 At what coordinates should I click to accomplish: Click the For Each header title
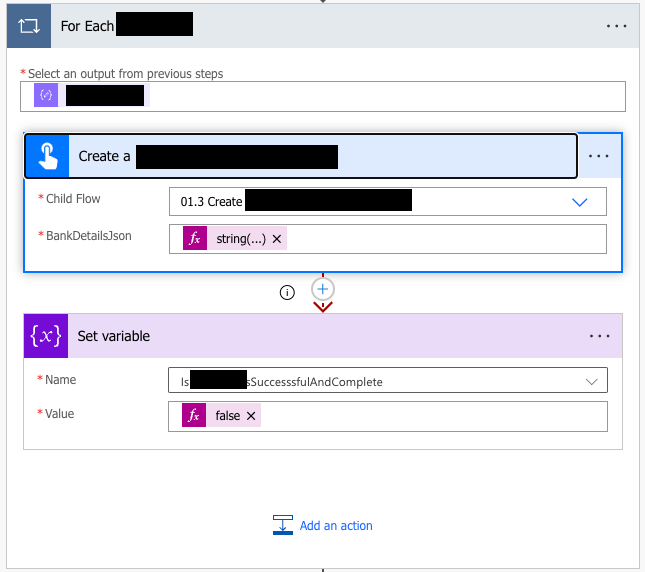coord(88,26)
